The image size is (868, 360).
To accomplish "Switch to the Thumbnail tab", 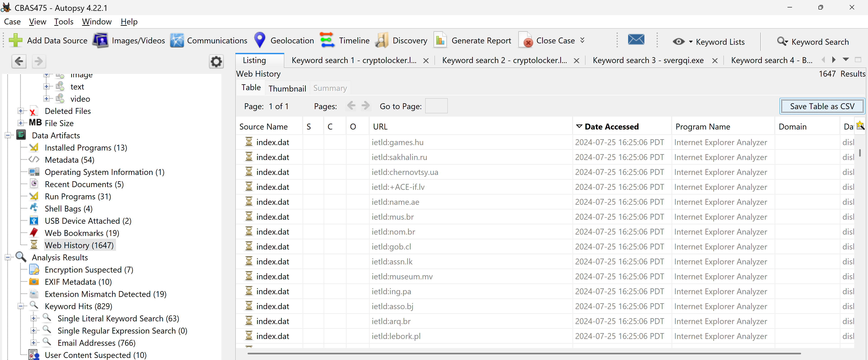I will click(x=287, y=88).
